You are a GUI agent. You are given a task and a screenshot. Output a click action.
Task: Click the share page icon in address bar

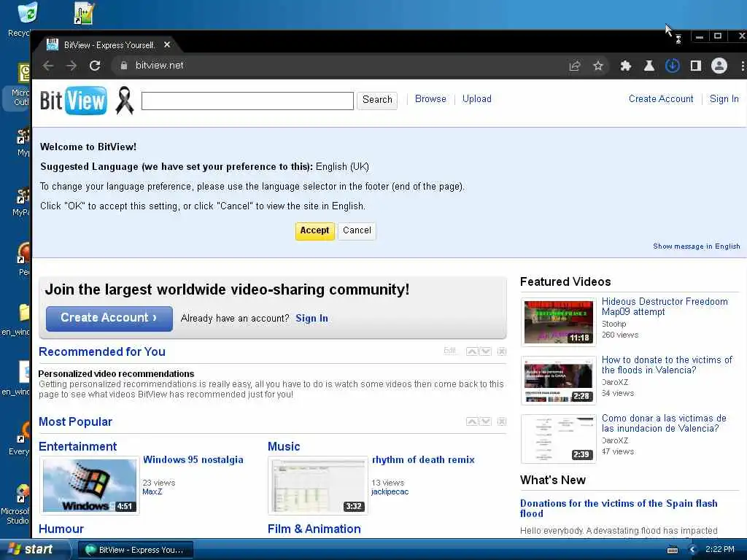[x=575, y=66]
